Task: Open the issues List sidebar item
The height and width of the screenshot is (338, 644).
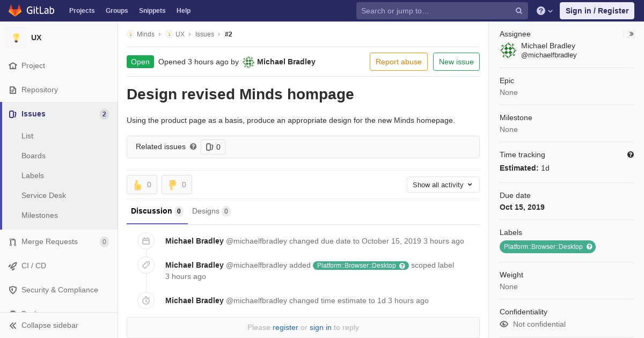Action: coord(27,136)
